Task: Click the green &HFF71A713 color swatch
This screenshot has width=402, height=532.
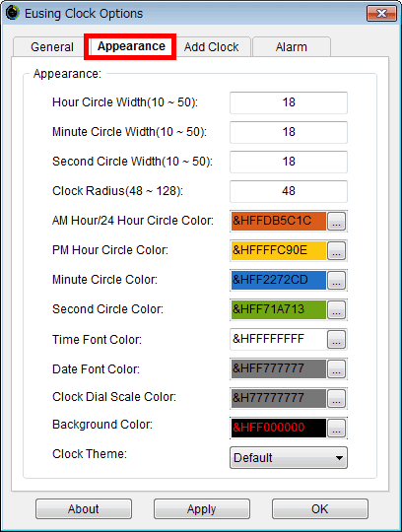Action: (279, 309)
